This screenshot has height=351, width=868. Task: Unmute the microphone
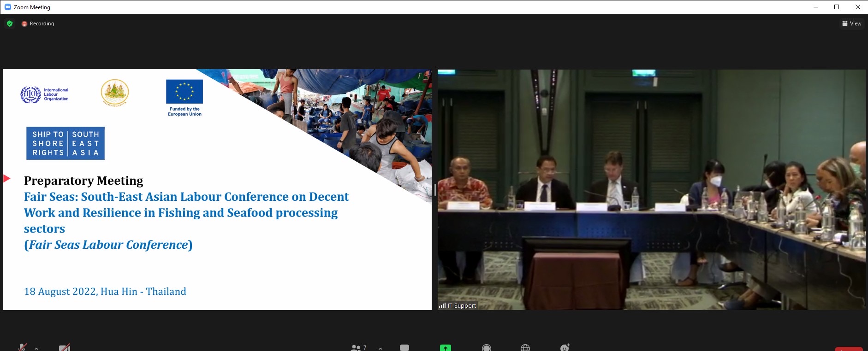tap(22, 348)
